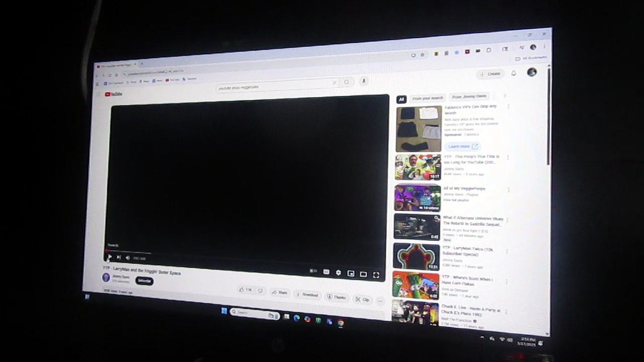Screen dimensions: 644x362
Task: Open the channel avatar below the video
Action: click(x=106, y=277)
